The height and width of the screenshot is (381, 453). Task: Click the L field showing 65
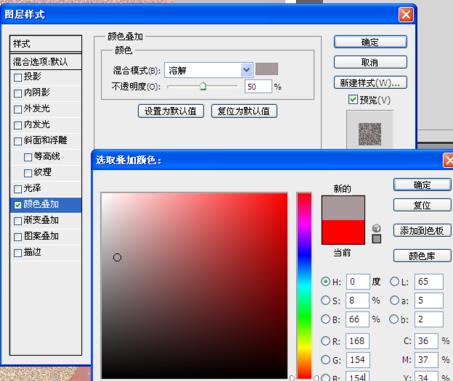[429, 282]
